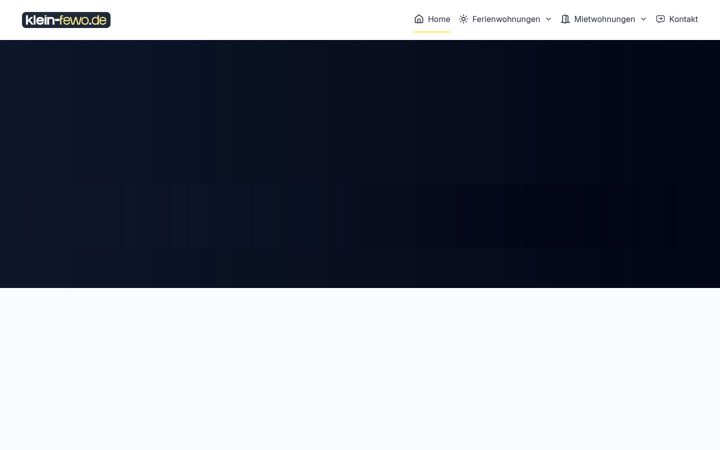720x450 pixels.
Task: Open the Mietwohnungen menu item
Action: coord(604,19)
